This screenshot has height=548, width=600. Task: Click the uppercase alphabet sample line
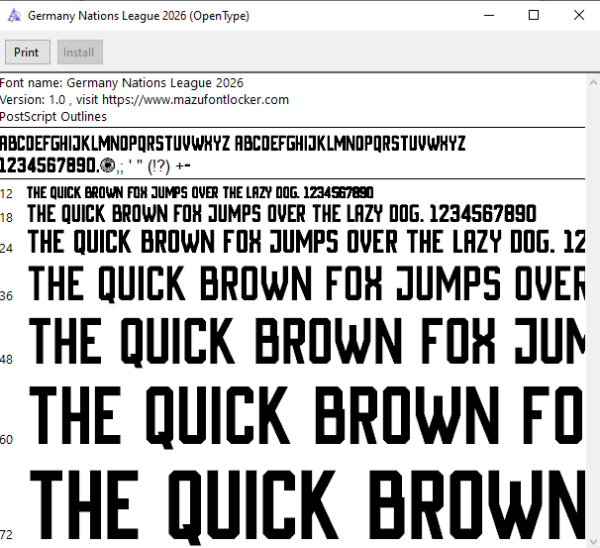[233, 144]
